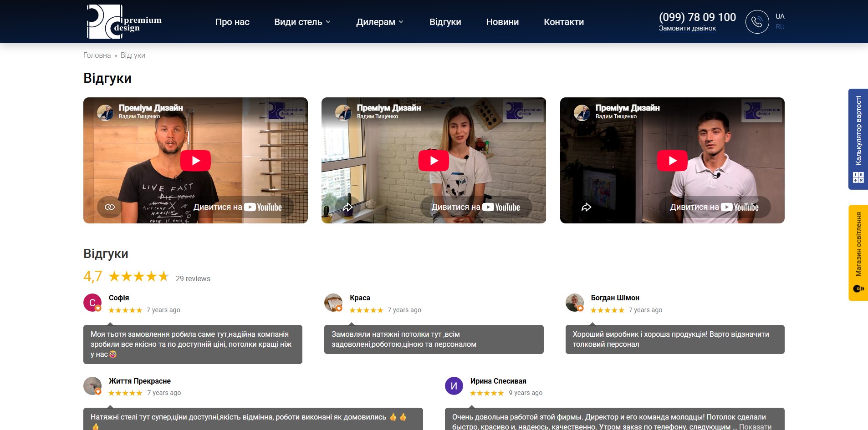868x430 pixels.
Task: Open Магазин освітлення side tab
Action: (858, 253)
